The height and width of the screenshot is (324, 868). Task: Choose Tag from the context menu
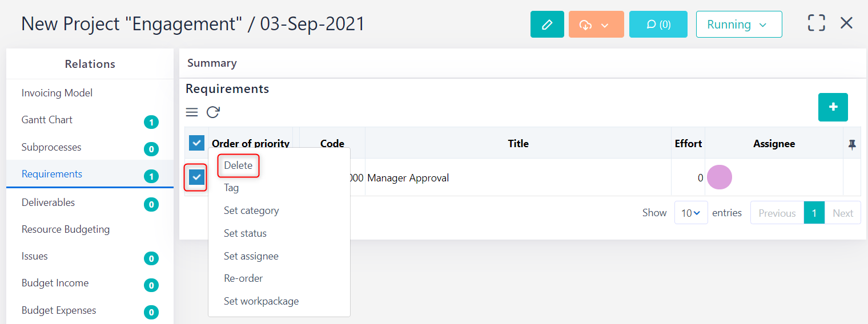[231, 188]
